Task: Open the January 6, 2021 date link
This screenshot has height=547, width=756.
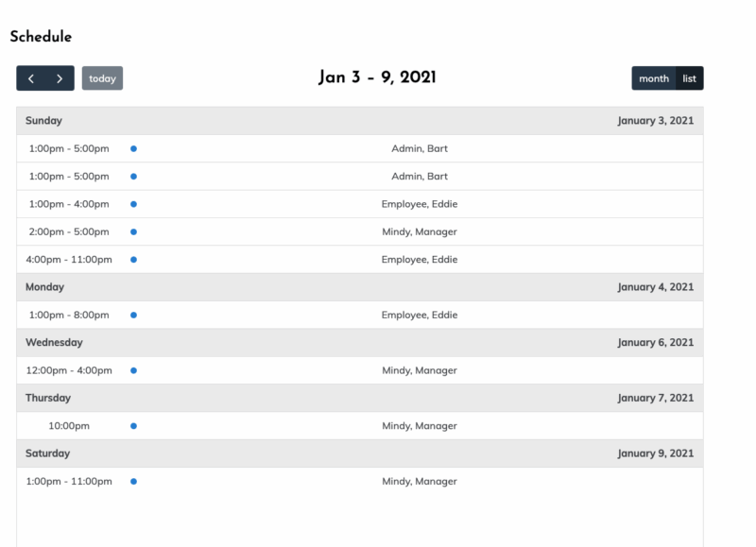Action: [x=655, y=342]
